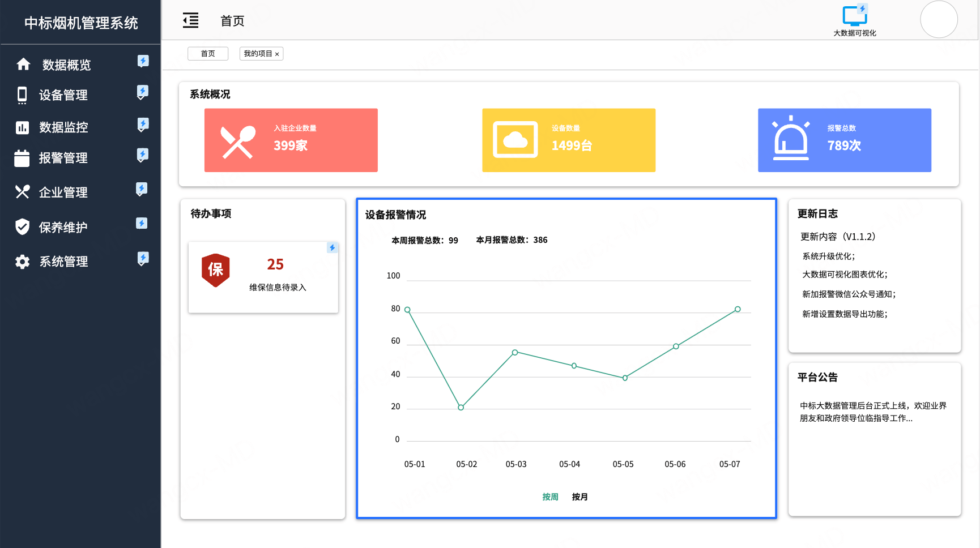Click the user avatar circle
The image size is (980, 548).
point(938,19)
